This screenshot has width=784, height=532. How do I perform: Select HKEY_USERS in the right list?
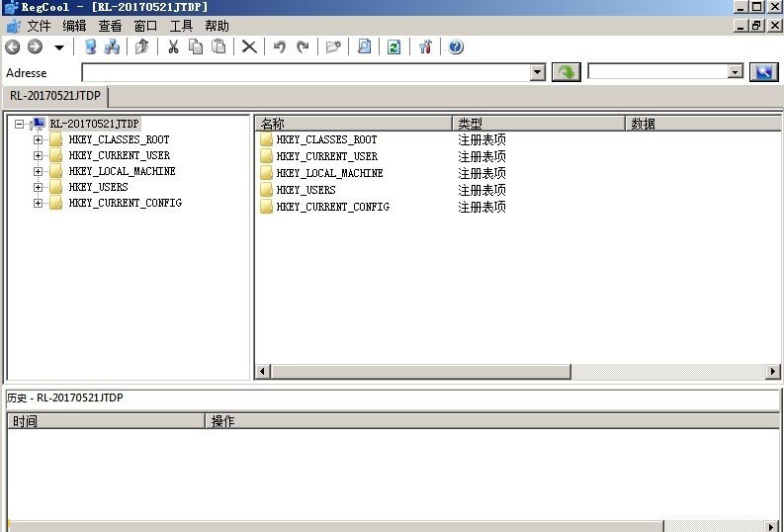pos(305,190)
